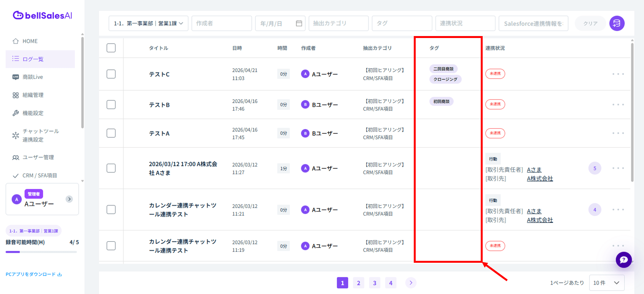The height and width of the screenshot is (294, 644).
Task: Open three-dot menu for テストC row
Action: (x=618, y=74)
